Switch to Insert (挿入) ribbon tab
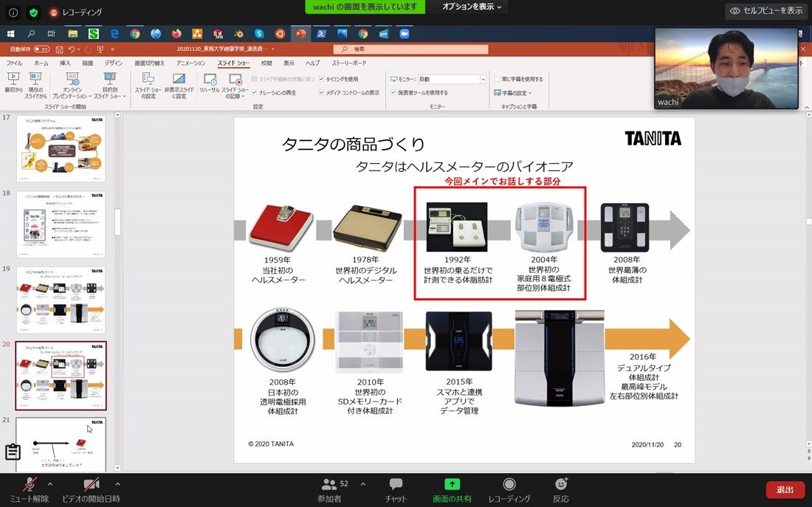Viewport: 812px width, 507px height. click(x=65, y=63)
